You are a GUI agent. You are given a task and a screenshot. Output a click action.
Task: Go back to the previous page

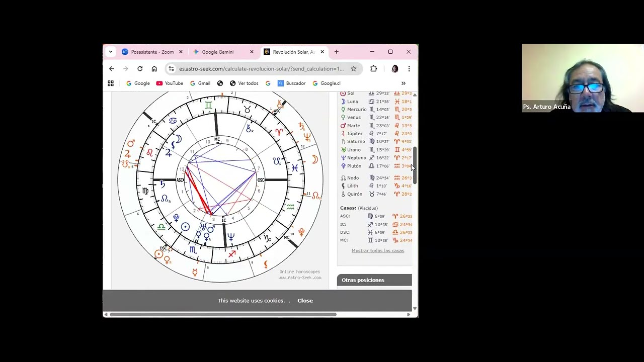pyautogui.click(x=111, y=69)
